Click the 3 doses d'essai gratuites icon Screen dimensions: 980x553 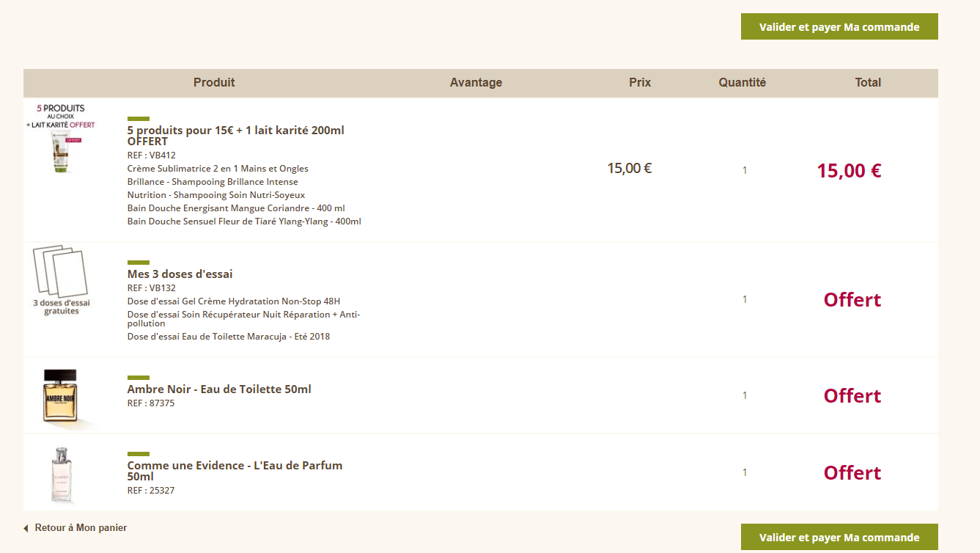click(61, 280)
